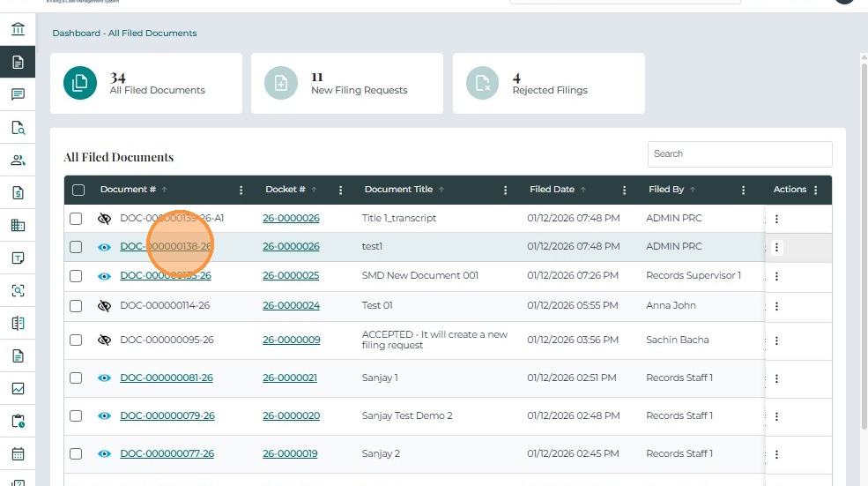868x486 pixels.
Task: Toggle the eye icon for DOC-000000081-26
Action: [x=104, y=378]
